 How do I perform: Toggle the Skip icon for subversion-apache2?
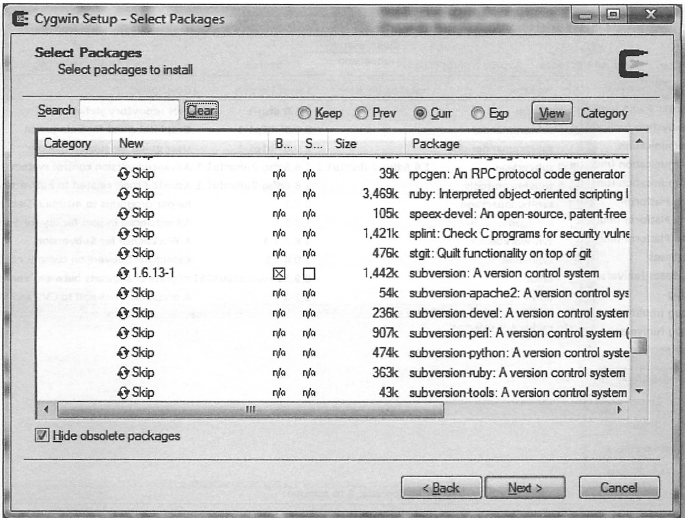(x=124, y=293)
